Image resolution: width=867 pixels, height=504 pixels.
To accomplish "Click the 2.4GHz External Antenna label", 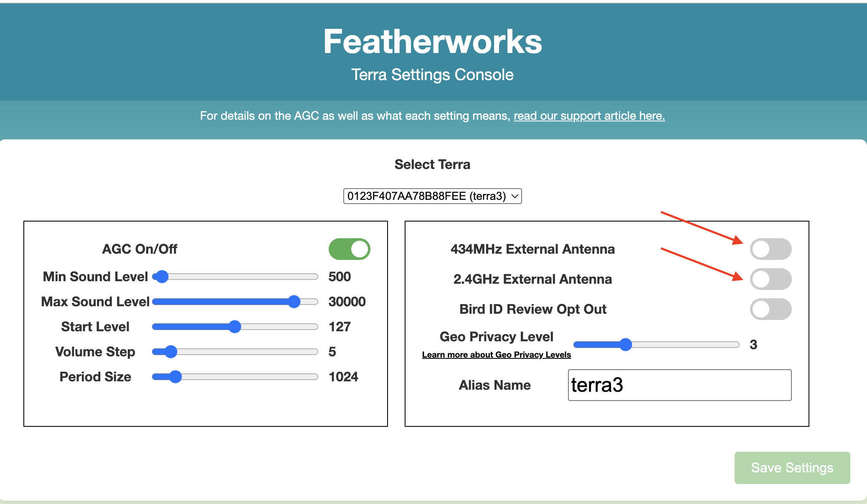I will coord(532,279).
